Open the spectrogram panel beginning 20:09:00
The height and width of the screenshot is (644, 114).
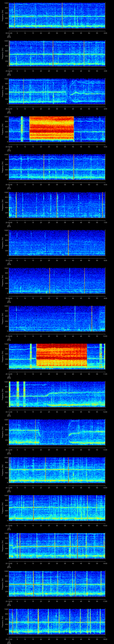(57, 318)
